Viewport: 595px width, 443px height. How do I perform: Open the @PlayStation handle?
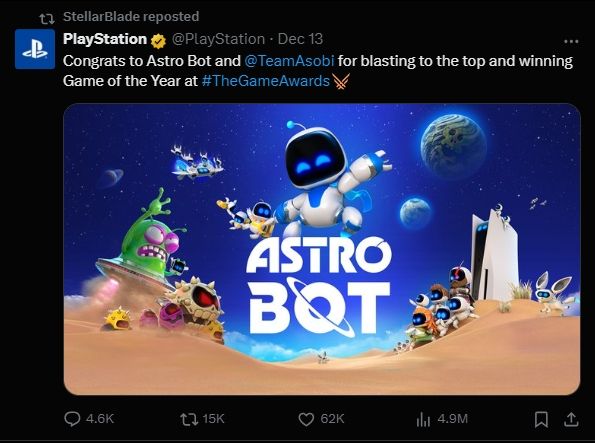[x=218, y=39]
